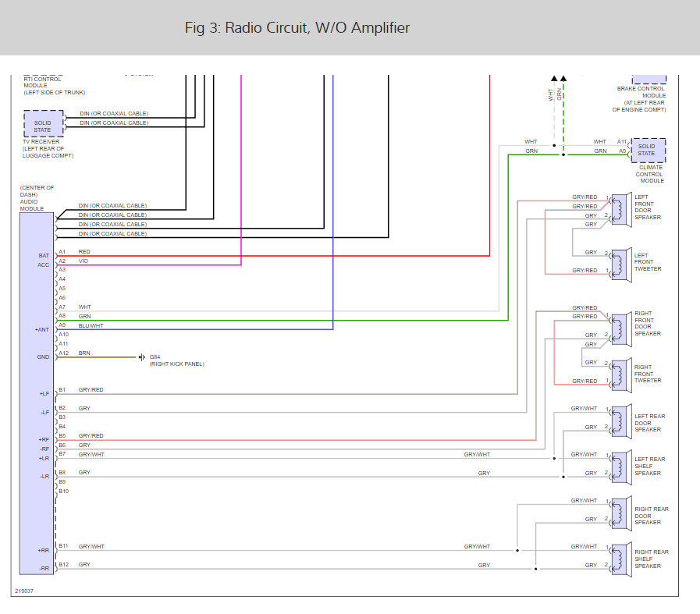Click the climate control solid state box
700x614 pixels.
(x=648, y=151)
